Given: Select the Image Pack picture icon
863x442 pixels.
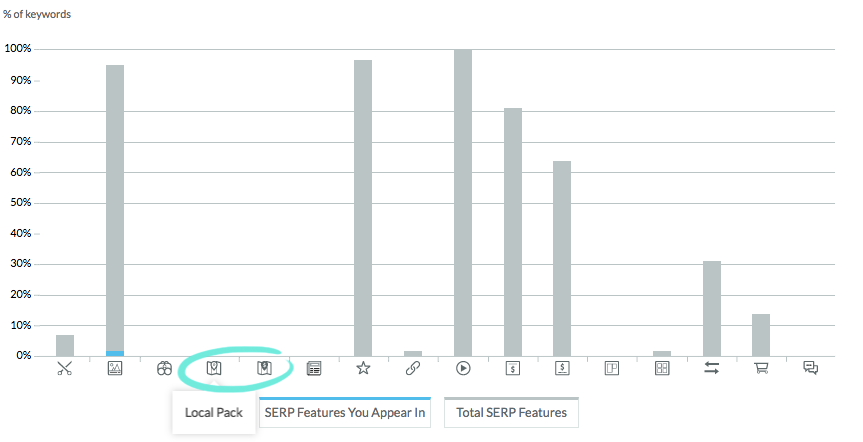Looking at the screenshot, I should click(x=114, y=368).
